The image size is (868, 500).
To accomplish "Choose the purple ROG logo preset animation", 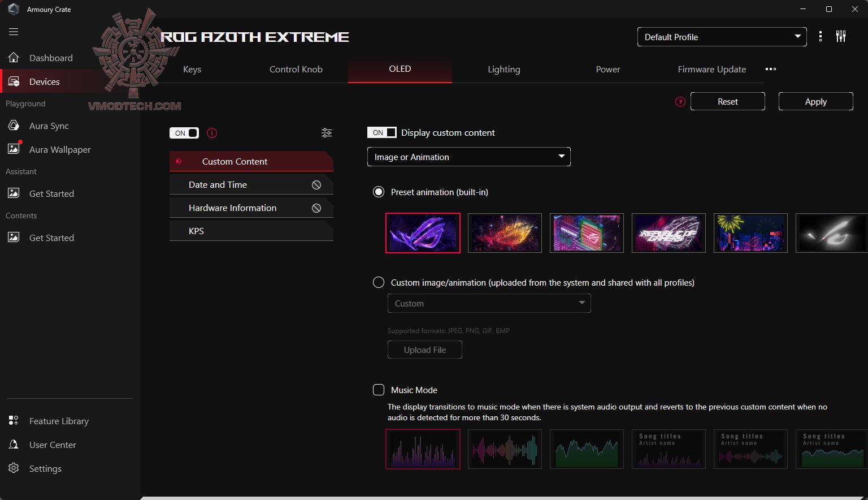I will coord(423,233).
